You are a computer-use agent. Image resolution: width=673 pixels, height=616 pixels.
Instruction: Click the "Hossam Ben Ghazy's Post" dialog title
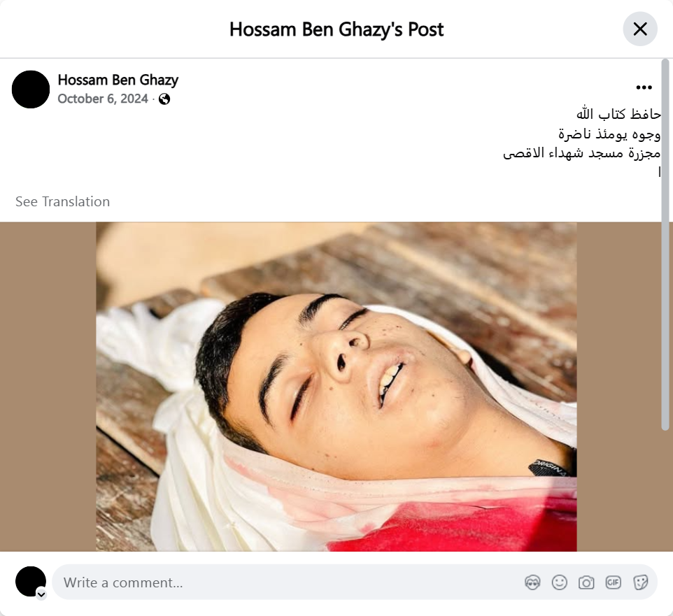(x=336, y=29)
